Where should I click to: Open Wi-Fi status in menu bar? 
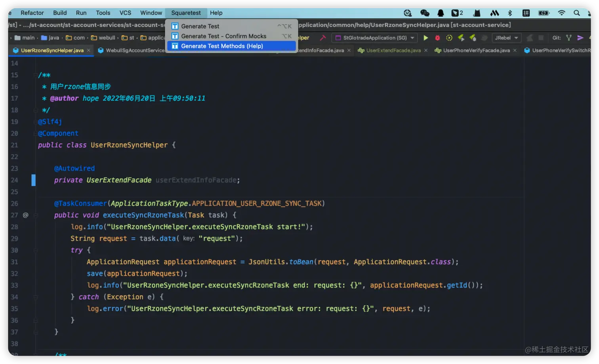coord(561,13)
